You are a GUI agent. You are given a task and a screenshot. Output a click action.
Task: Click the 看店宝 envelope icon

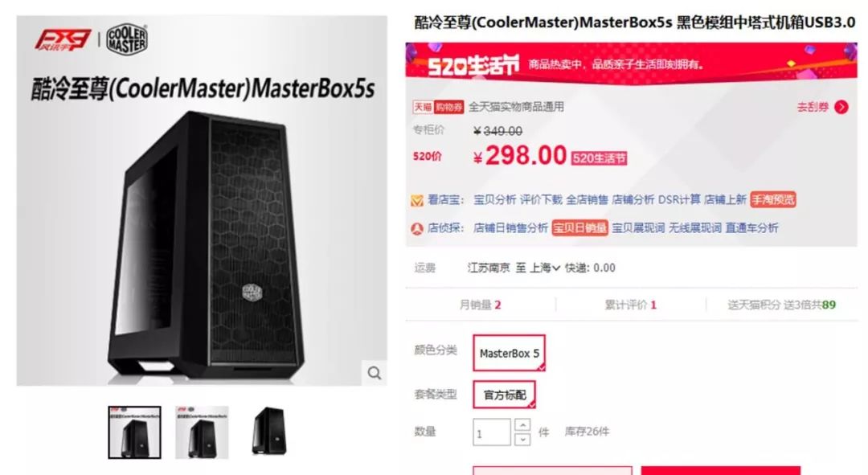[x=417, y=200]
